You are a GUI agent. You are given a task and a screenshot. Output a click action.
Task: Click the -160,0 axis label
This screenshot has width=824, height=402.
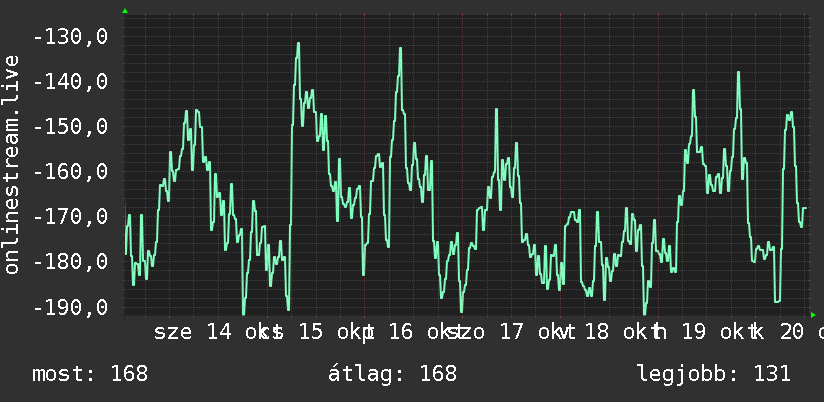70,172
